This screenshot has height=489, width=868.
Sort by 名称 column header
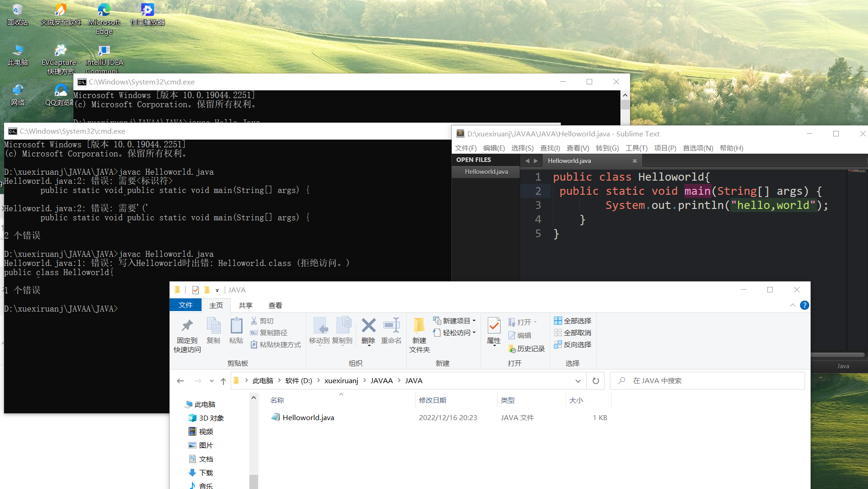277,400
